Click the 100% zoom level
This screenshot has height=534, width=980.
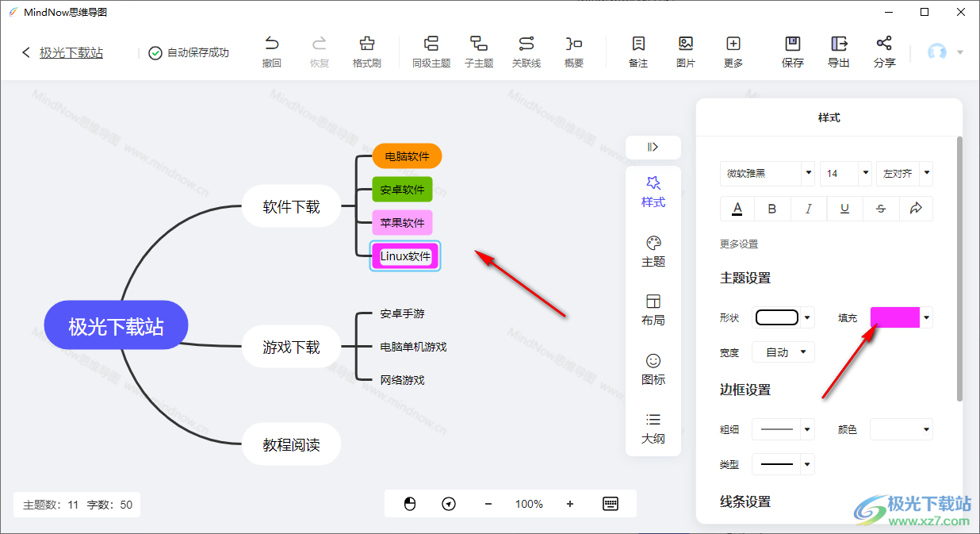[x=529, y=504]
